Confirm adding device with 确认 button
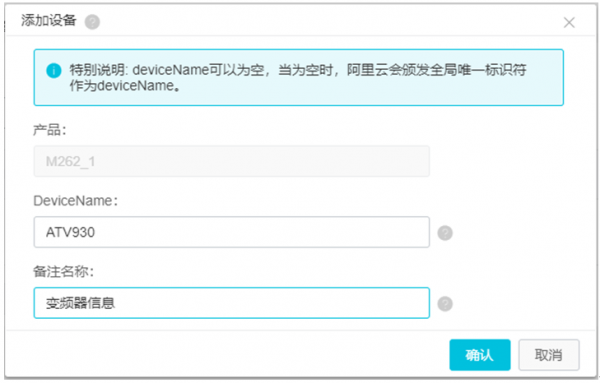 click(x=480, y=355)
